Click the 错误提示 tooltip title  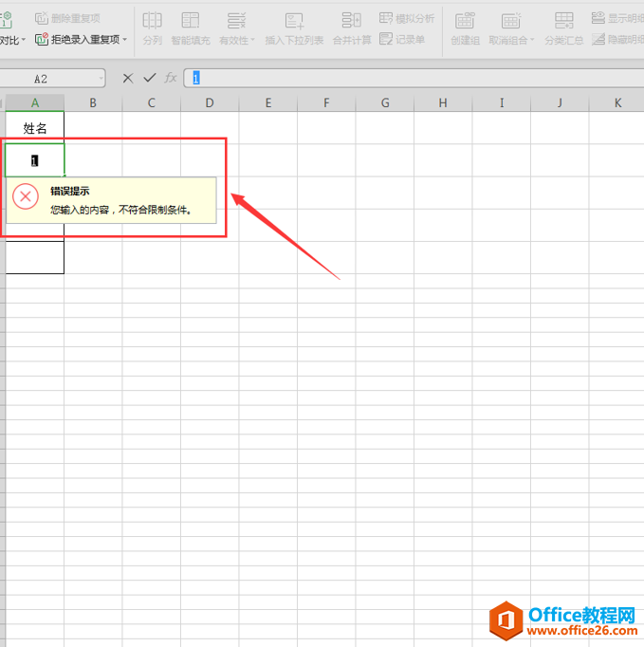[70, 191]
